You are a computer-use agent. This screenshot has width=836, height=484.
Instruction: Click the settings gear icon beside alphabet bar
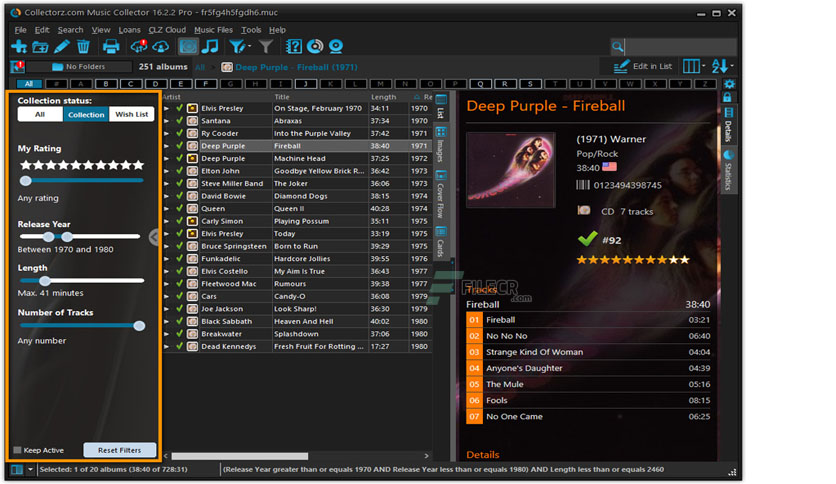[729, 84]
